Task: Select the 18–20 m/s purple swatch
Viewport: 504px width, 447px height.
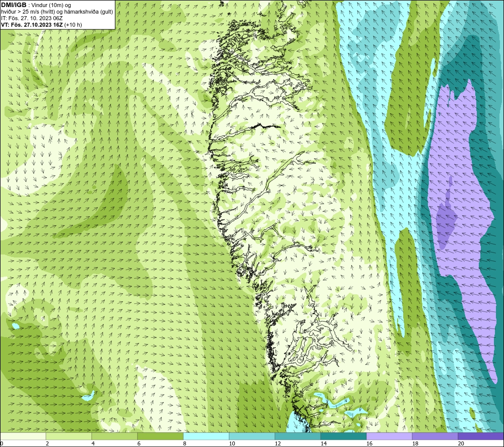Action: [435, 436]
